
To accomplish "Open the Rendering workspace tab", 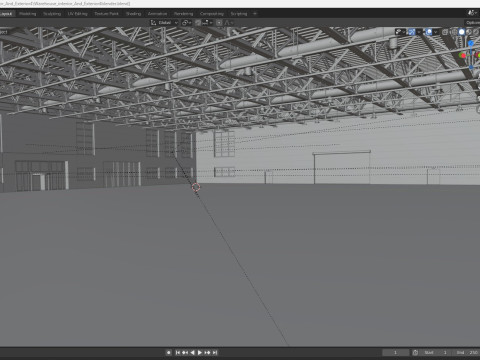I will [x=183, y=14].
